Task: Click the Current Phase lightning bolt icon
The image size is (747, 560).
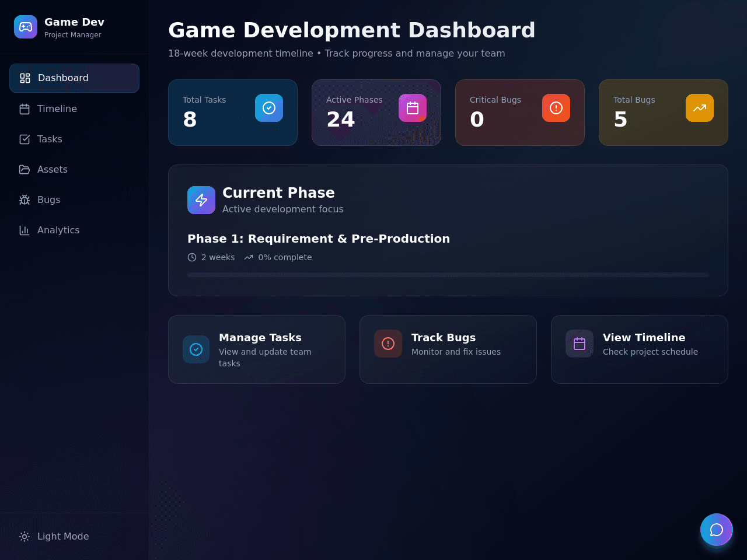Action: point(201,200)
